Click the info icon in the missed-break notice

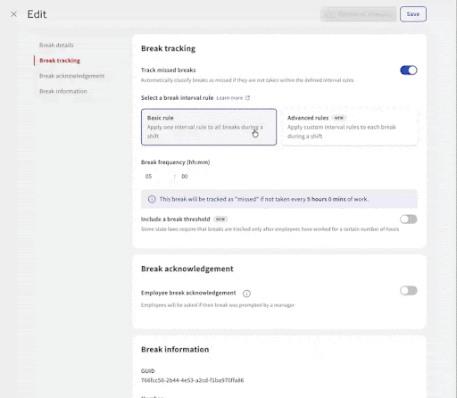pos(152,199)
